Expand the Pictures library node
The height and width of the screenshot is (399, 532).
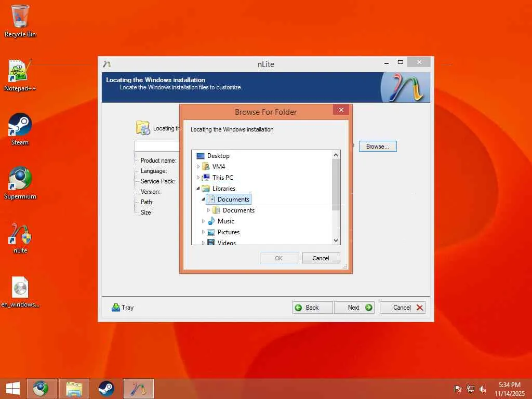pos(203,232)
